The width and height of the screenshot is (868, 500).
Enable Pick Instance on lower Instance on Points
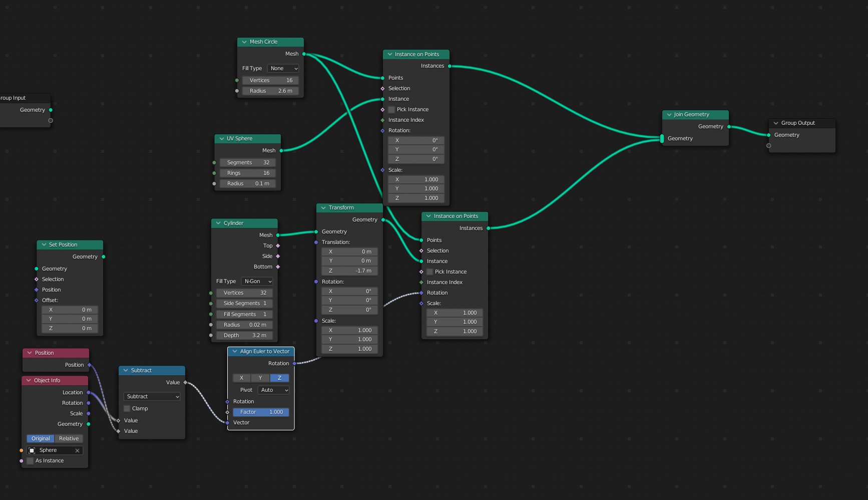429,272
